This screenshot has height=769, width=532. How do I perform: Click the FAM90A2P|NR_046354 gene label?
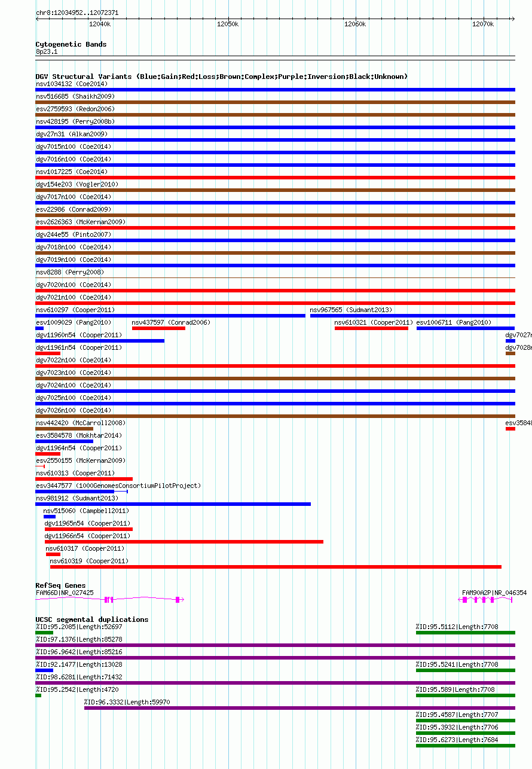point(494,593)
